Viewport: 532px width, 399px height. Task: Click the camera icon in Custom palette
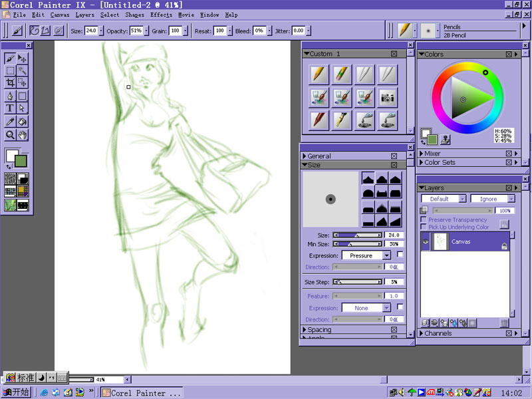click(387, 98)
